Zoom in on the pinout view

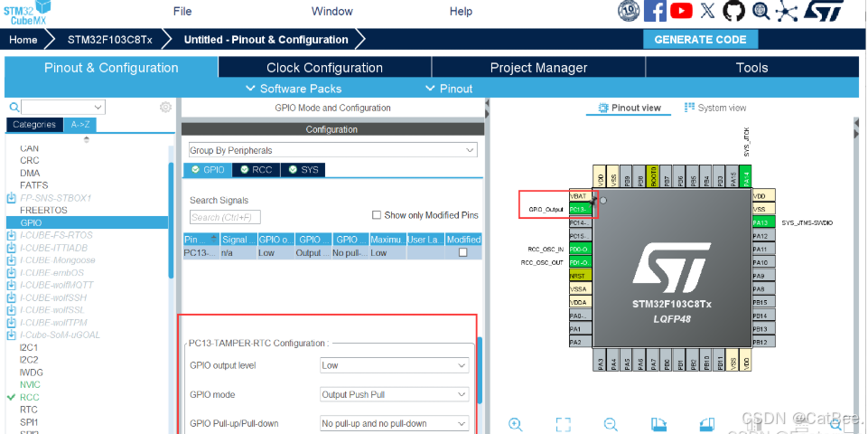[x=516, y=425]
